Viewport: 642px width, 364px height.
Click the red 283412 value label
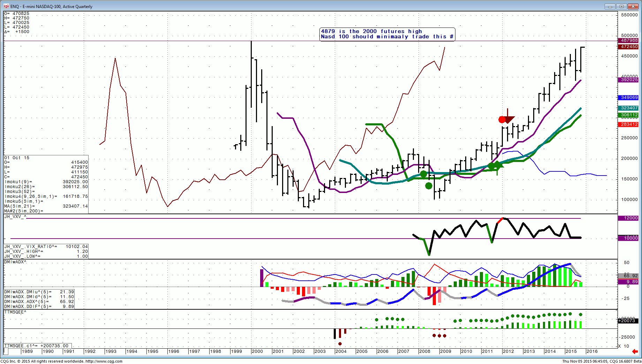click(x=629, y=124)
